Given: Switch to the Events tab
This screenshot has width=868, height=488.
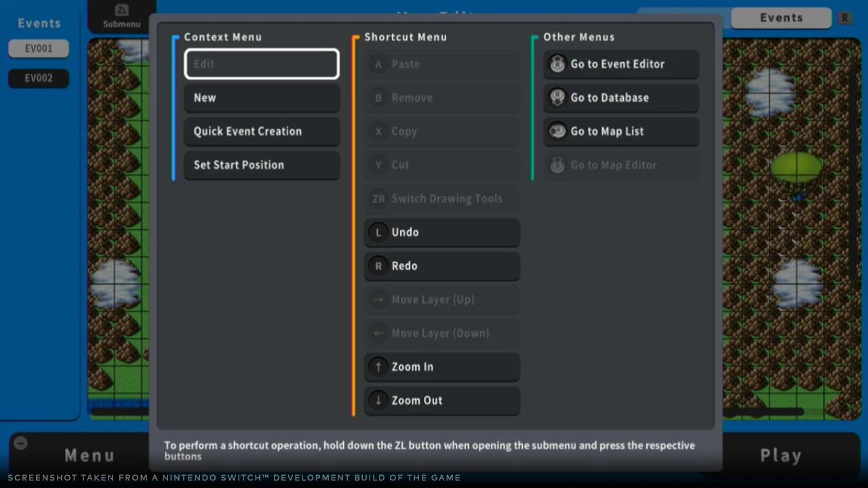Looking at the screenshot, I should [781, 18].
